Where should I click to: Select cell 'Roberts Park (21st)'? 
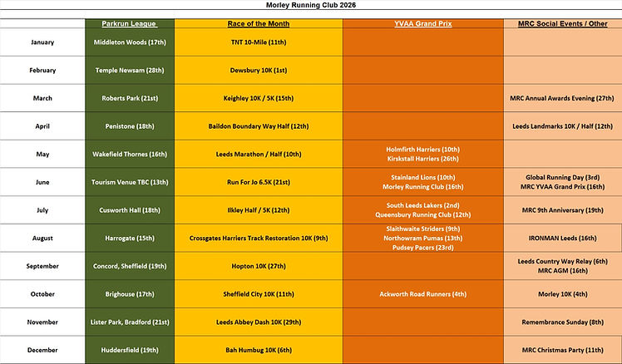point(130,98)
